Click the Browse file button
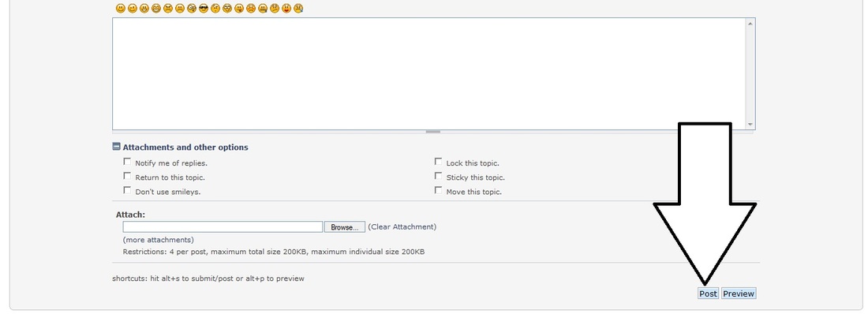Screen dimensions: 868x314 point(344,227)
